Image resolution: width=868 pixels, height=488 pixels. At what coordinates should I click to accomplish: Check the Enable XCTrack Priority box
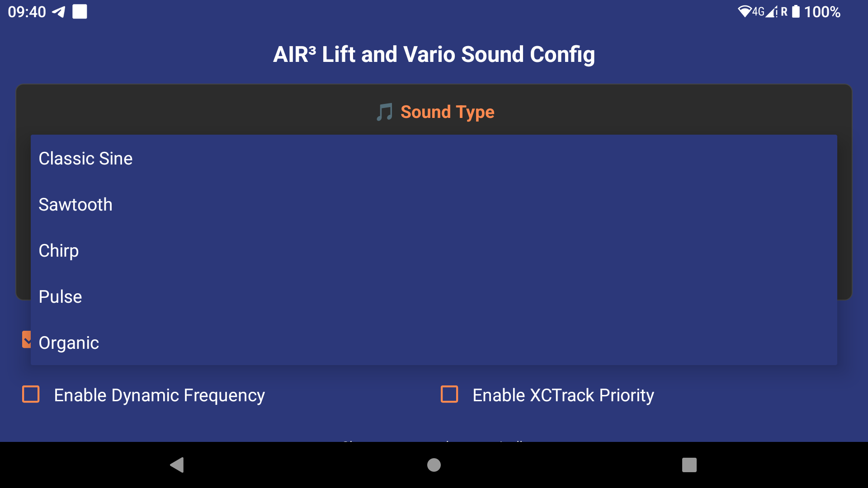(449, 394)
